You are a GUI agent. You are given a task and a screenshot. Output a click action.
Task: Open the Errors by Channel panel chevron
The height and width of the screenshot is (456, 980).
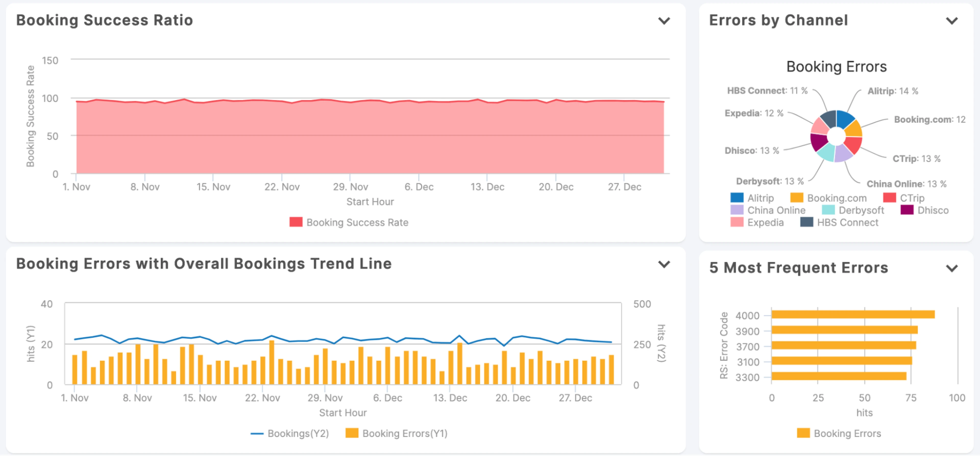951,21
